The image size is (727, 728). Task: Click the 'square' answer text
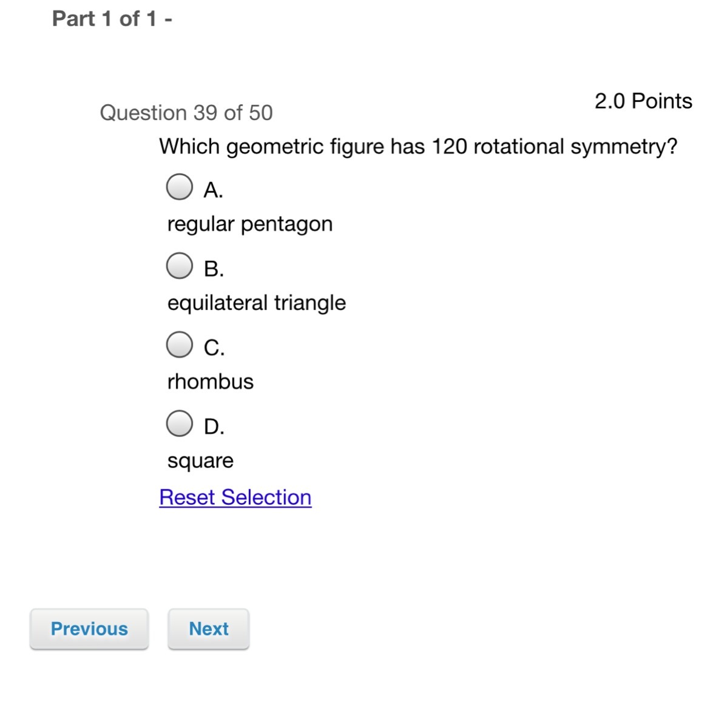pyautogui.click(x=200, y=460)
